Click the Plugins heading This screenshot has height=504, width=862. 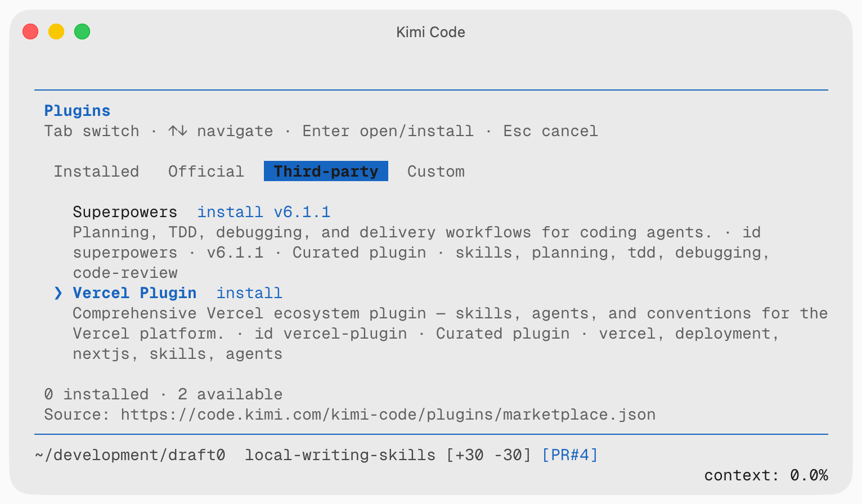[x=77, y=111]
